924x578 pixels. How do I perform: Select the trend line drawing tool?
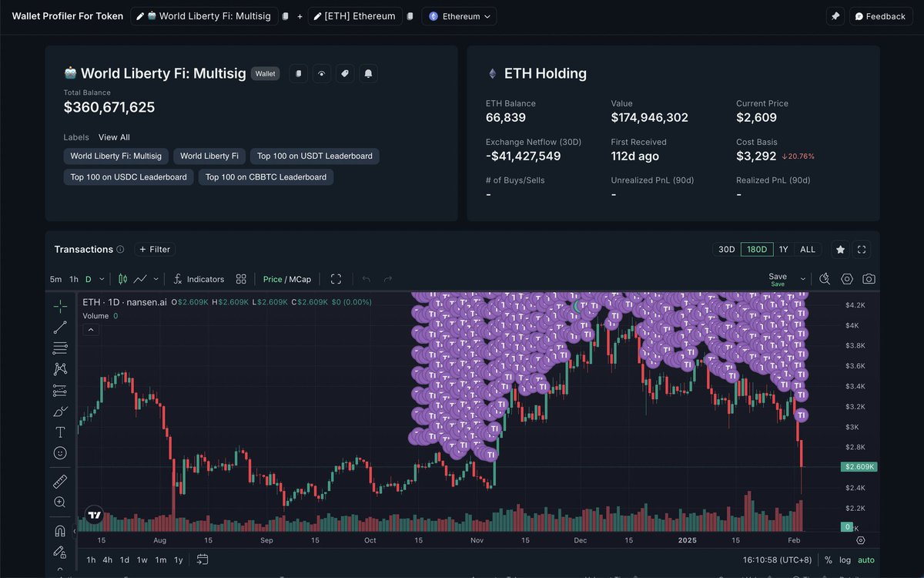(x=60, y=327)
